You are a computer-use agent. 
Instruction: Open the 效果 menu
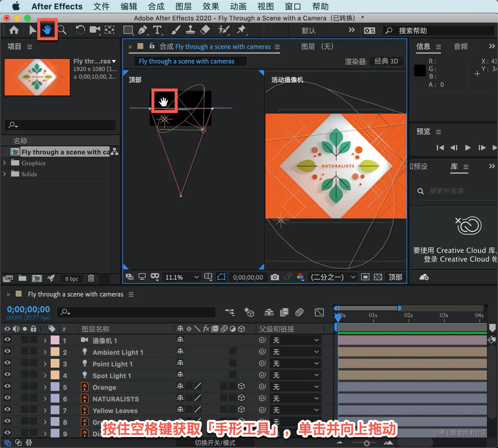[211, 7]
